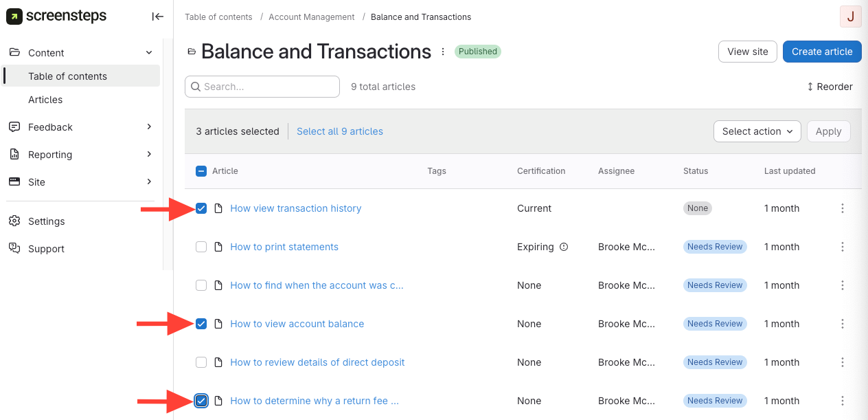
Task: Uncheck the How to view account balance checkbox
Action: 201,324
